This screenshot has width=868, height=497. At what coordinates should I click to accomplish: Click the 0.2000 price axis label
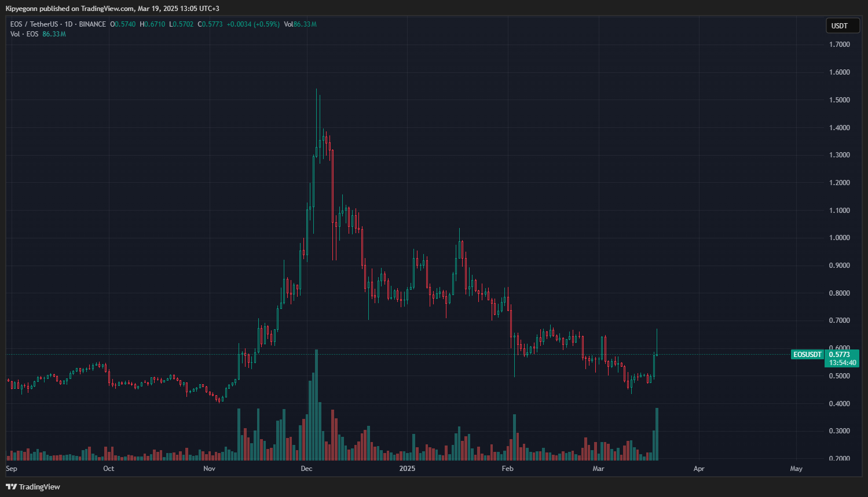pyautogui.click(x=840, y=458)
